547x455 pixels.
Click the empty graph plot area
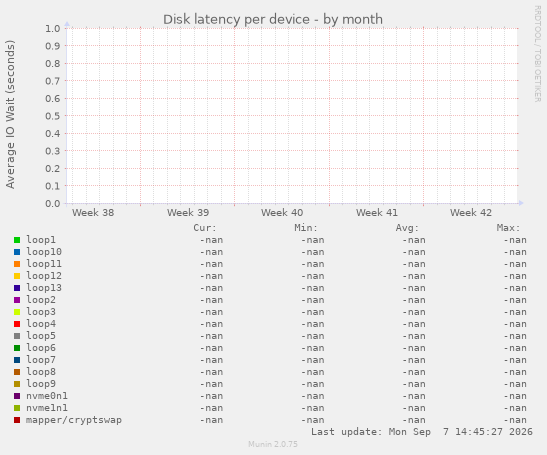click(x=292, y=115)
